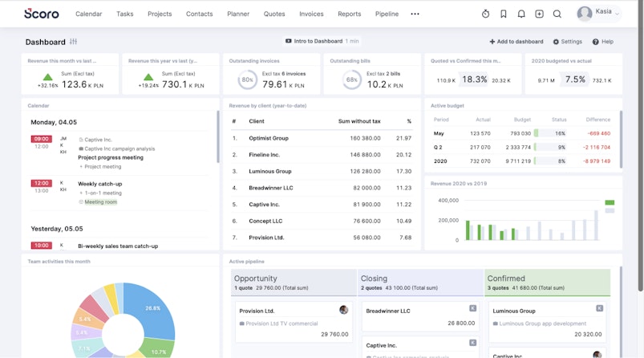Open the Help question mark icon
This screenshot has width=644, height=358.
click(x=596, y=42)
